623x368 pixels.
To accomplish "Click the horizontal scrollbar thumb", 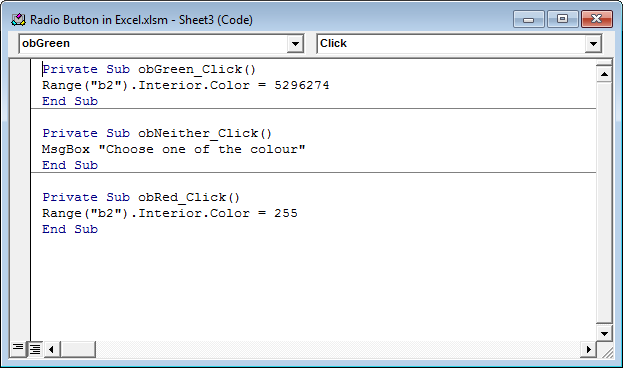I will pos(78,349).
